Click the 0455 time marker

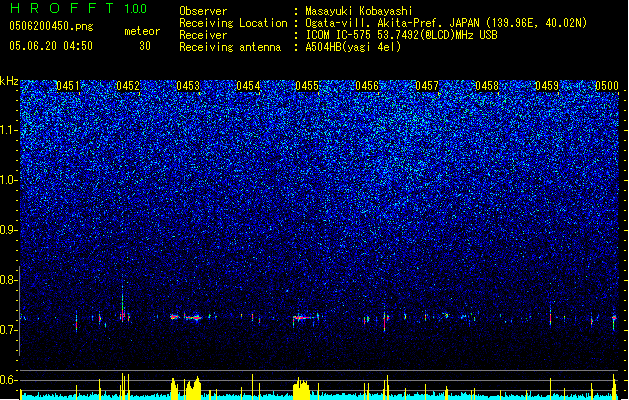pos(307,86)
